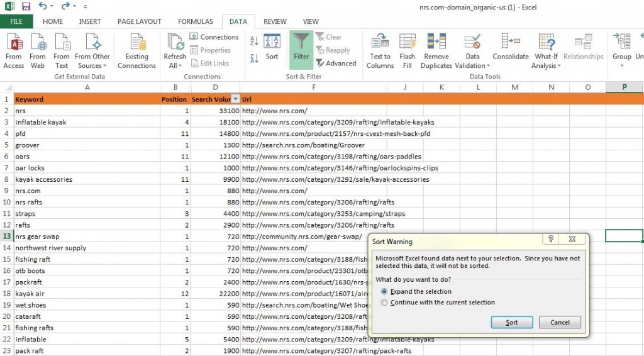
Task: Click the Excel application icon in title bar
Action: click(x=9, y=6)
